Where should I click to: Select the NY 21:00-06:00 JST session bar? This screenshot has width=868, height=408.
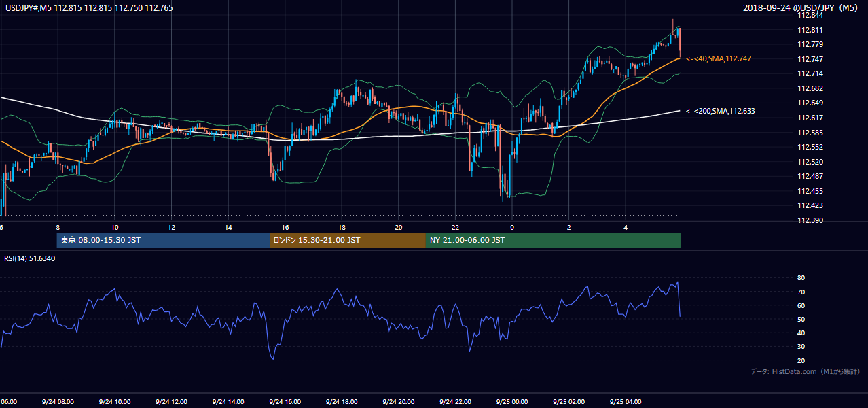554,240
